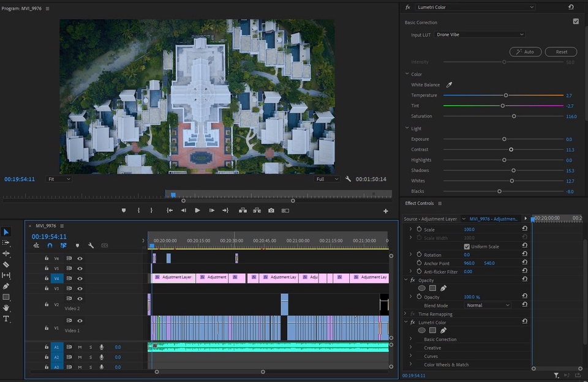Select the Hand tool
588x382 pixels.
pyautogui.click(x=6, y=308)
